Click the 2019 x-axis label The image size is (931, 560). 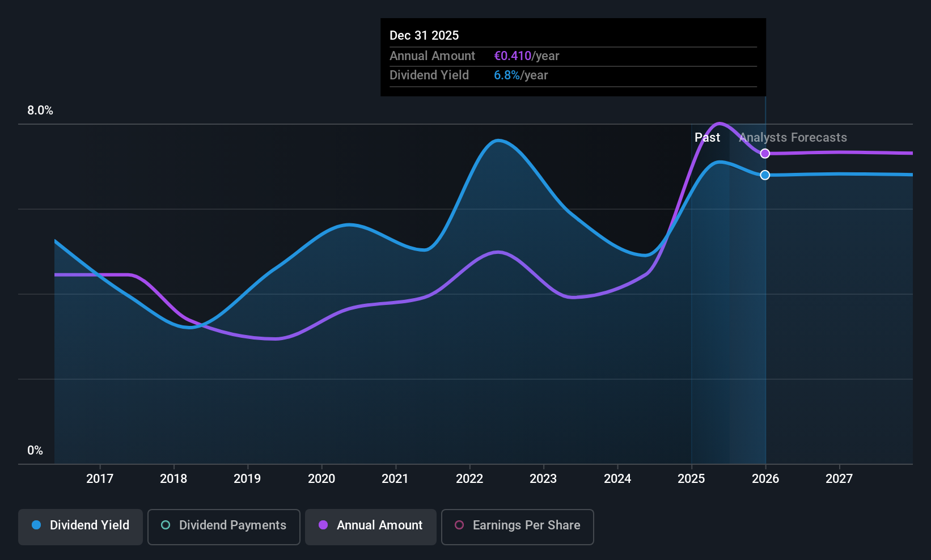tap(247, 479)
